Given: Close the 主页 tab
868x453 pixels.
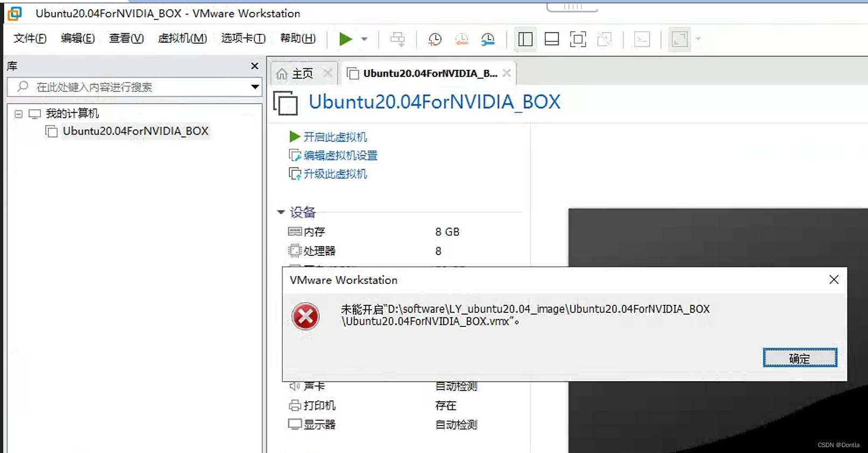Looking at the screenshot, I should pos(328,73).
